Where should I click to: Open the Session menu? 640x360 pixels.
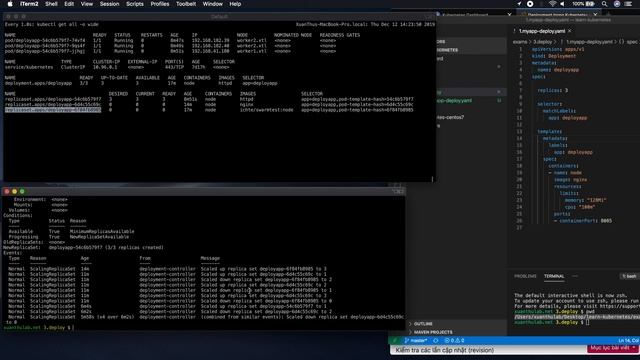click(x=109, y=4)
